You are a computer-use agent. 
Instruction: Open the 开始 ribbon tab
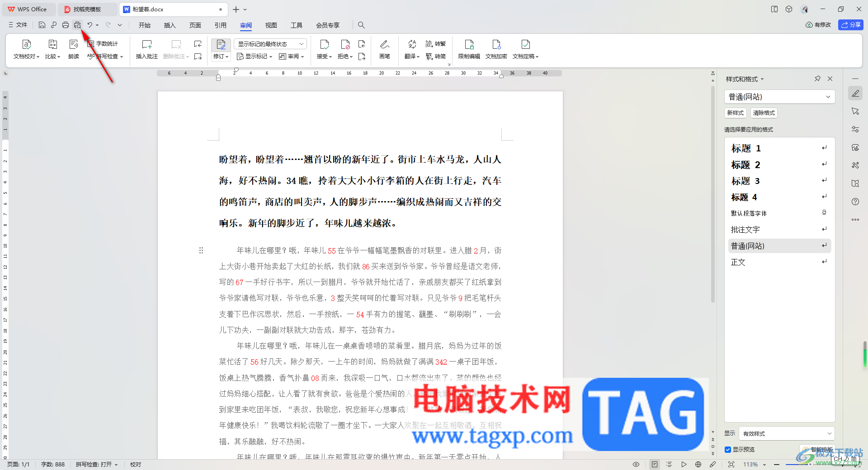[145, 25]
